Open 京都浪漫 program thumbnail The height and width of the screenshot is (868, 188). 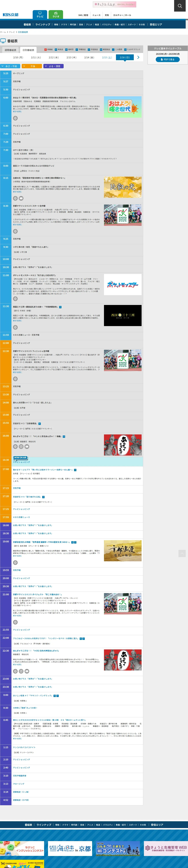tap(123, 551)
